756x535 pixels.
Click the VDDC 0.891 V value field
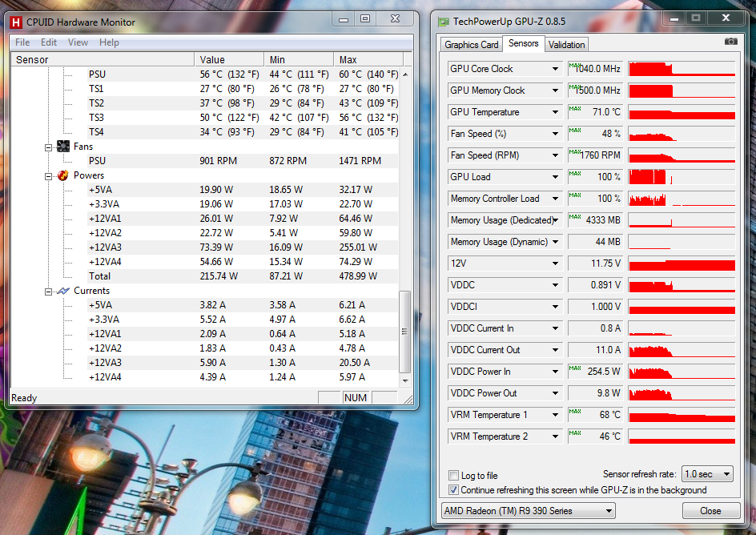click(596, 285)
